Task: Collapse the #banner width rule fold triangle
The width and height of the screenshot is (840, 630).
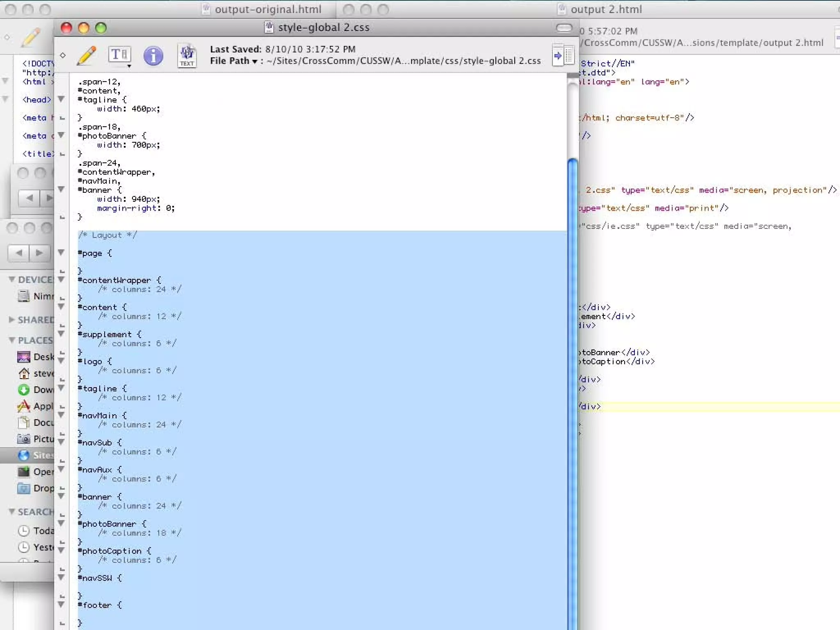Action: point(61,189)
